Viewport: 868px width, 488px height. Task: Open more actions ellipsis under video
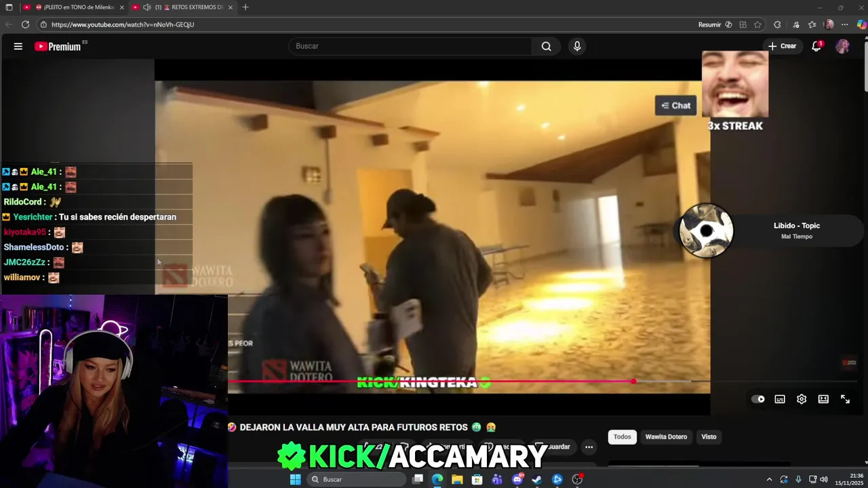pyautogui.click(x=589, y=447)
